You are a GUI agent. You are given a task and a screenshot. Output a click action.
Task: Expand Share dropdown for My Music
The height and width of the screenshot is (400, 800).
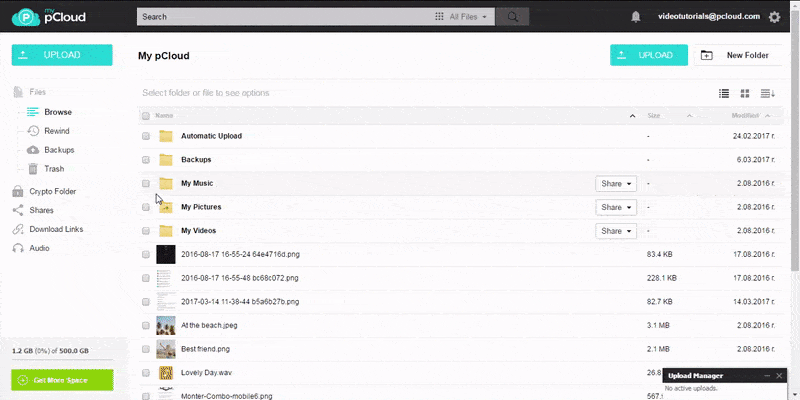point(616,184)
